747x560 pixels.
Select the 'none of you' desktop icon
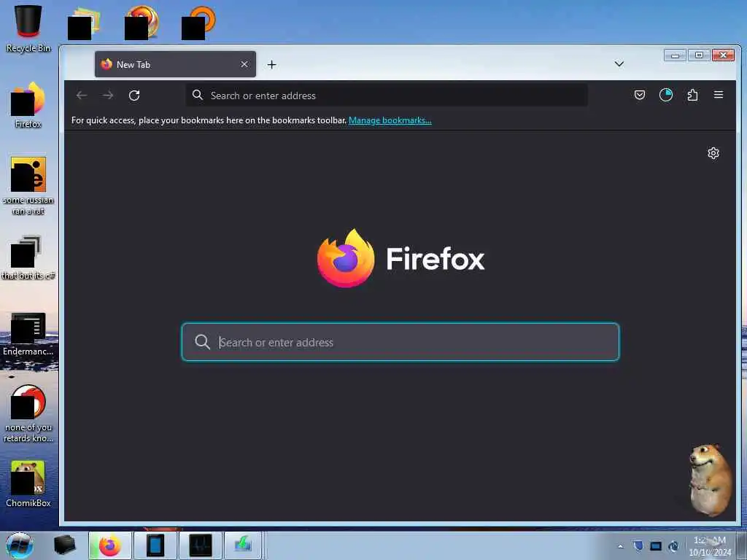point(28,413)
